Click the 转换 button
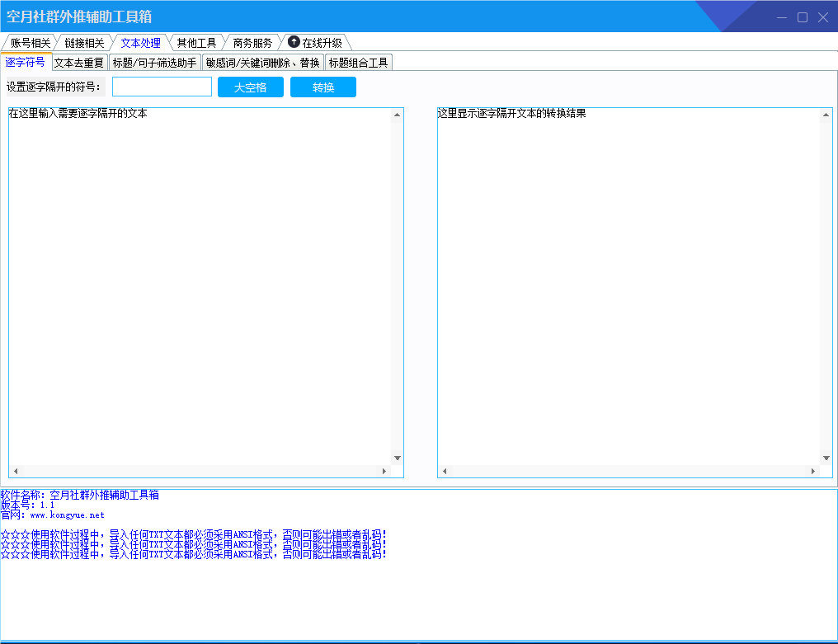The image size is (838, 644). (323, 87)
